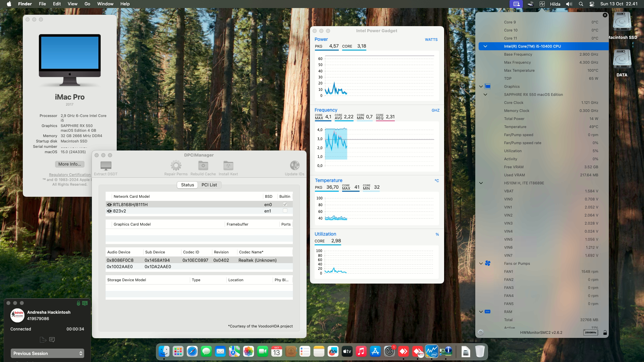The height and width of the screenshot is (362, 644).
Task: Collapse the Intel Core i5-10400 CPU section
Action: (x=485, y=46)
